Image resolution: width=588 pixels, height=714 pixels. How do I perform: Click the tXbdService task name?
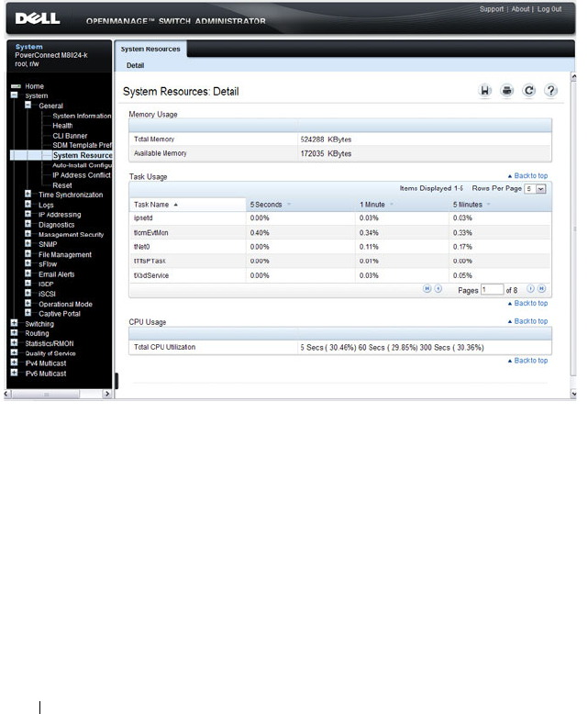151,275
